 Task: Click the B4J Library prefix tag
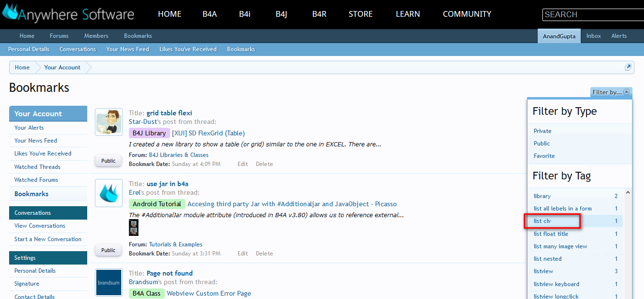click(x=149, y=133)
